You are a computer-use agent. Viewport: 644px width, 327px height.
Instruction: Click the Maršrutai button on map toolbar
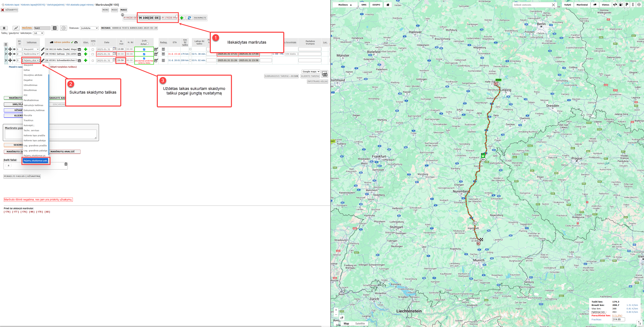click(582, 5)
